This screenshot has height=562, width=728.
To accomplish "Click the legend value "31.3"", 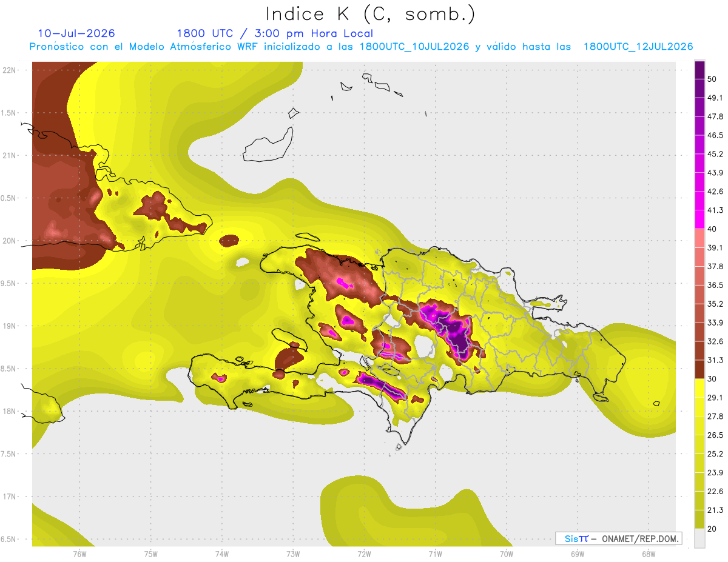I will (715, 360).
